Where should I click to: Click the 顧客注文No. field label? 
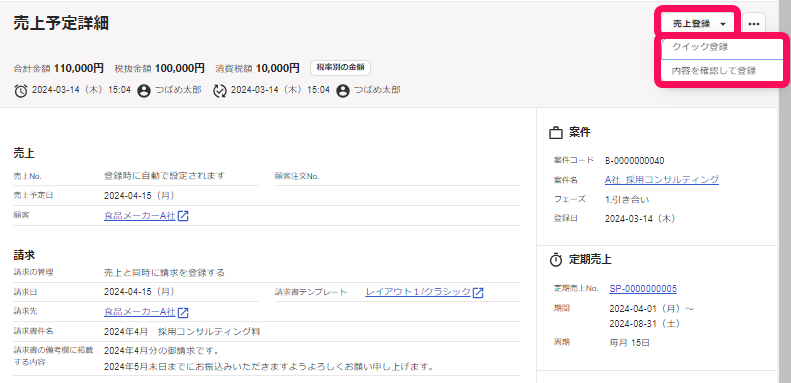click(x=297, y=176)
